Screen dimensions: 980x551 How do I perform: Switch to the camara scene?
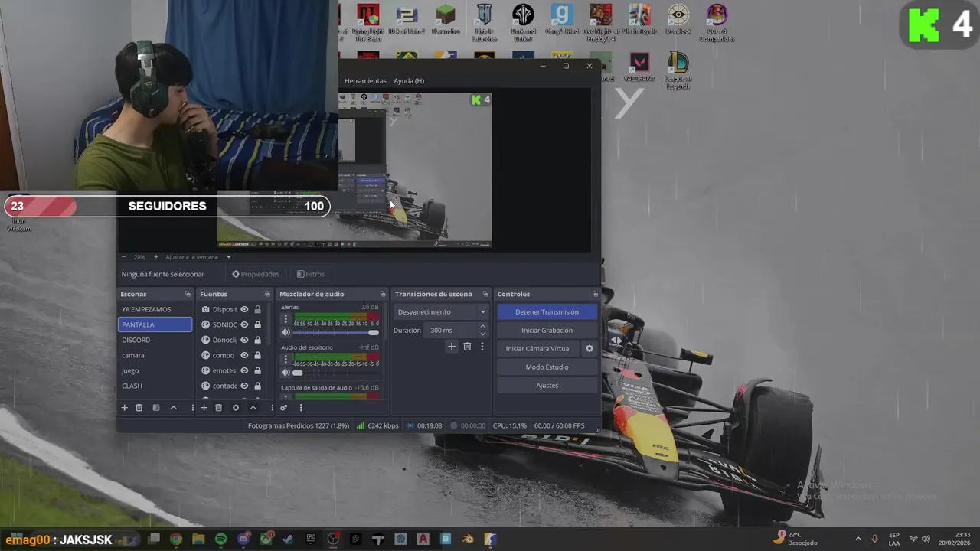155,355
